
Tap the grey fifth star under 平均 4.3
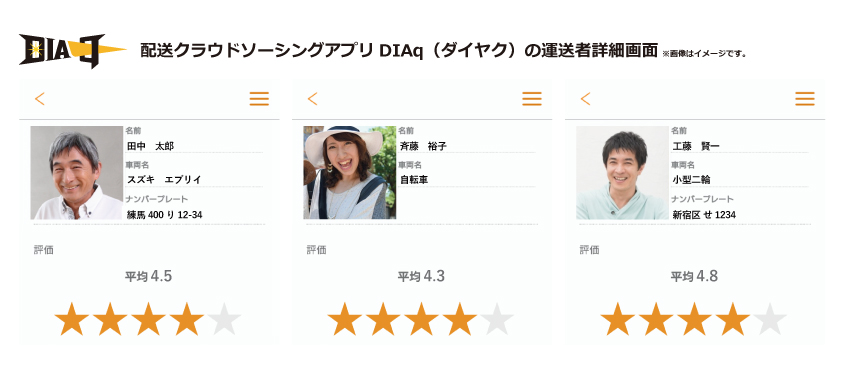[x=497, y=319]
